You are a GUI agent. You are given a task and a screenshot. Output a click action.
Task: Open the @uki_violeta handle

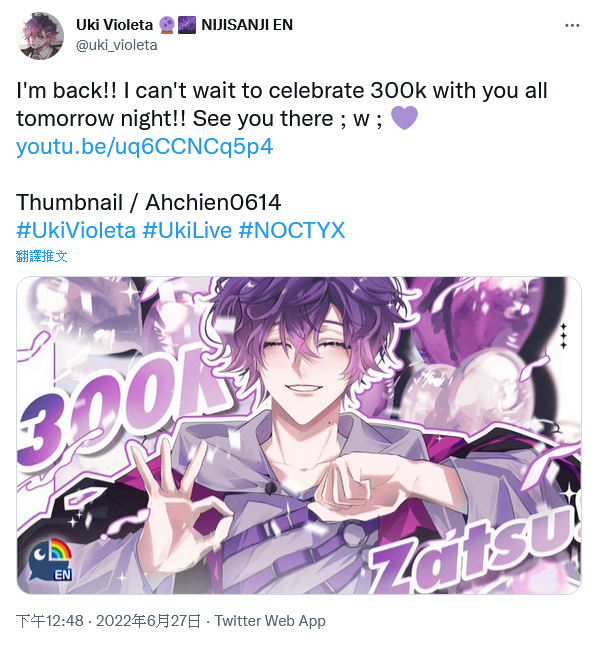pyautogui.click(x=117, y=45)
